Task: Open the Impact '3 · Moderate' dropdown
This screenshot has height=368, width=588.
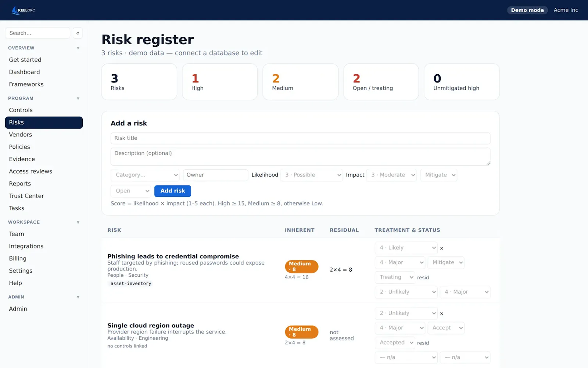Action: click(392, 175)
